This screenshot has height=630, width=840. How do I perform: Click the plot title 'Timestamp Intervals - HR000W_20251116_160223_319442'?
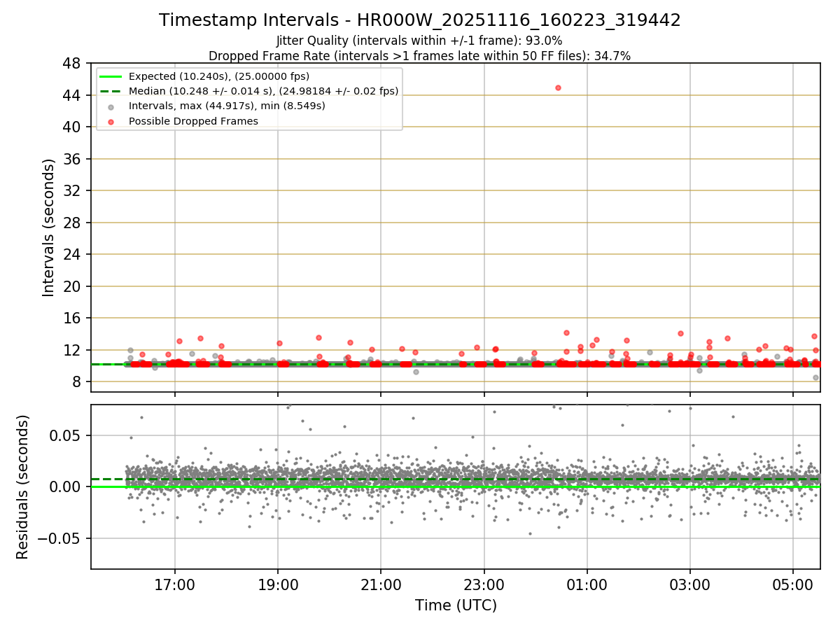pyautogui.click(x=420, y=20)
